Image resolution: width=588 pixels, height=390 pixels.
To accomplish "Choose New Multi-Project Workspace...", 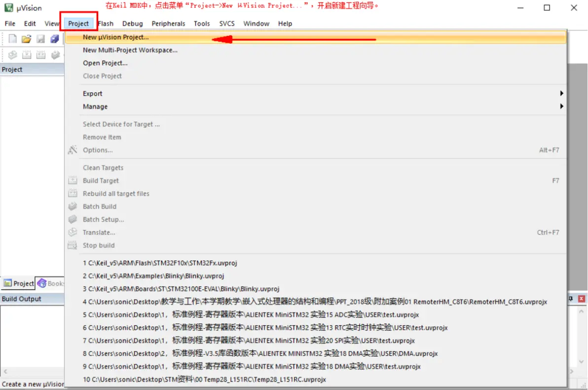I will [x=315, y=50].
